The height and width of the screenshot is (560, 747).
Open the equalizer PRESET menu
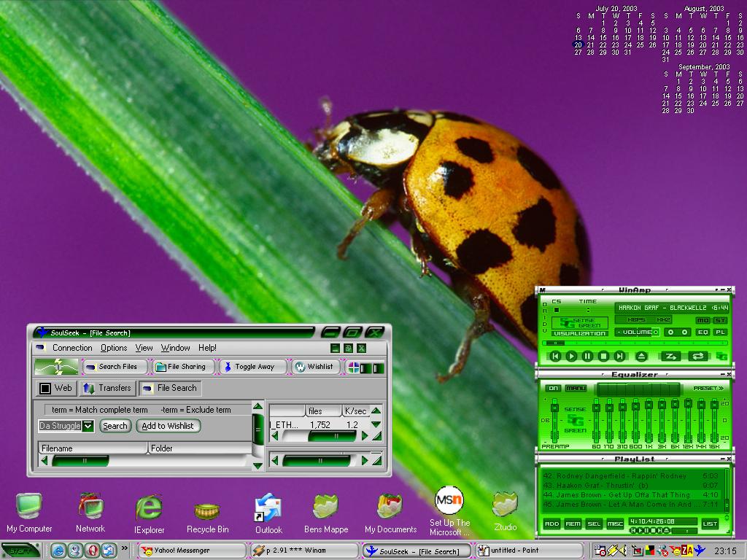(x=708, y=388)
